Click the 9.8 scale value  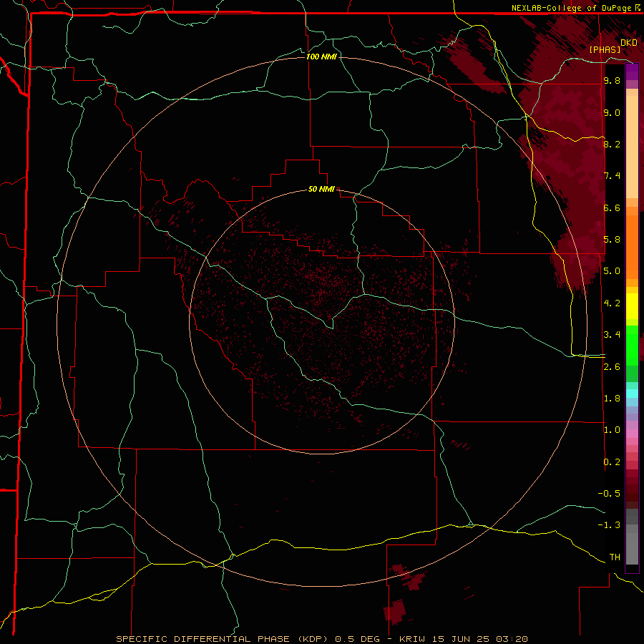point(612,80)
